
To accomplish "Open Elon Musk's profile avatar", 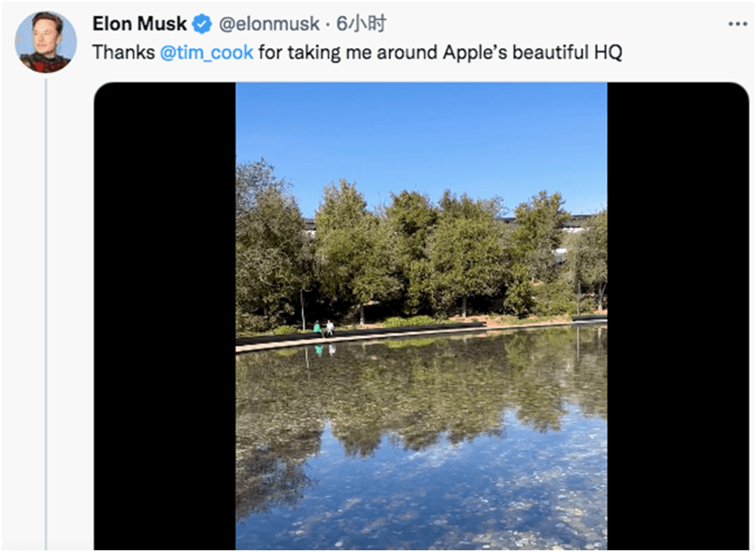I will click(x=46, y=42).
